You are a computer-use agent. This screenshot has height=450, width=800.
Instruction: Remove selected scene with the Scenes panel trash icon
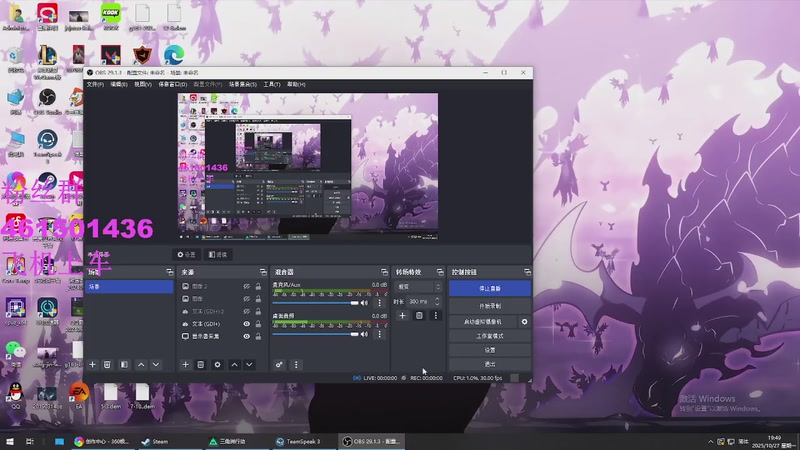tap(107, 364)
